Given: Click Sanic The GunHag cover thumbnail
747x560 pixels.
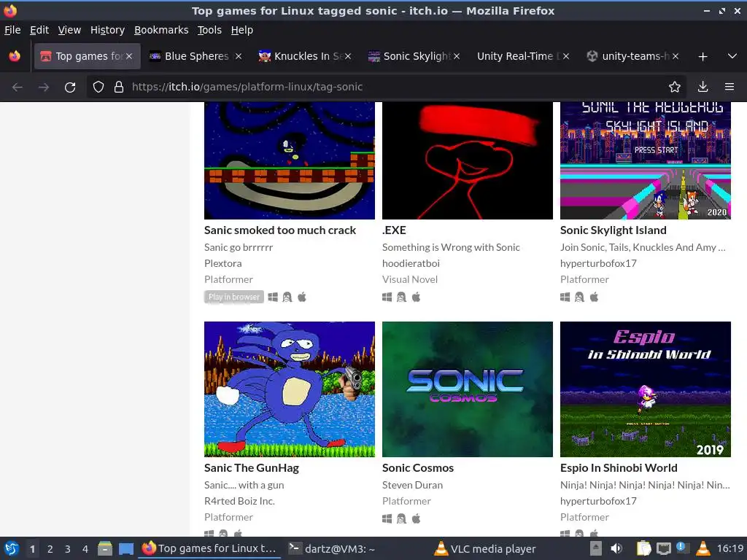Looking at the screenshot, I should coord(290,389).
